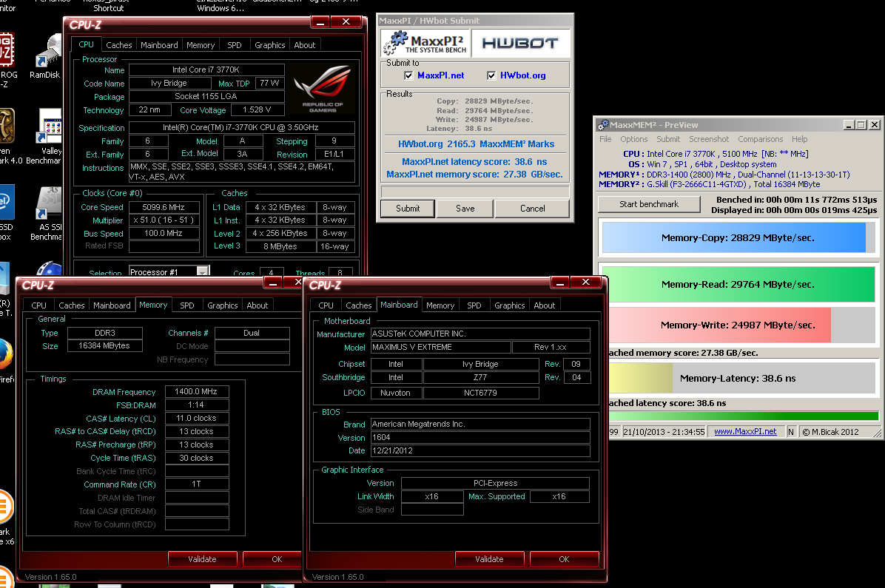The height and width of the screenshot is (588, 885).
Task: Click the HWBOT logo banner
Action: click(520, 44)
